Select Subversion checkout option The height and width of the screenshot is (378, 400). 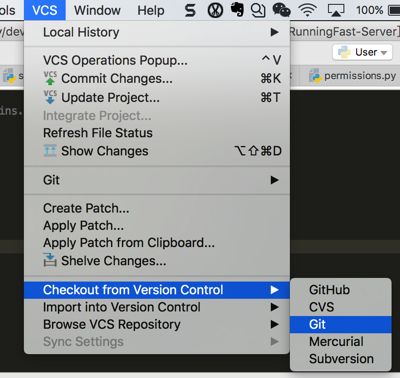(341, 359)
